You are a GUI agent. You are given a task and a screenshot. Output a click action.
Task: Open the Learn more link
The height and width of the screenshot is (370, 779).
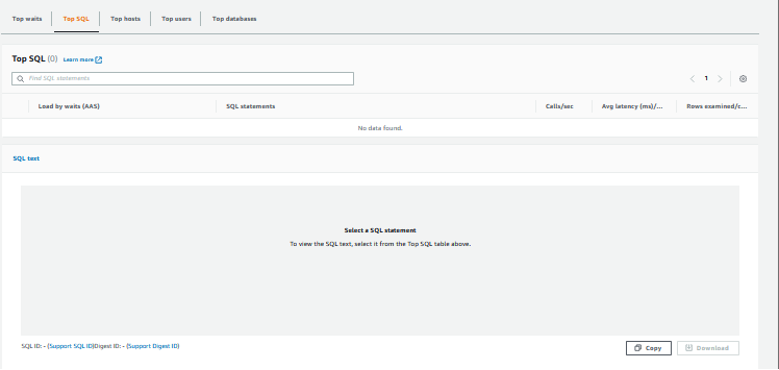(78, 60)
